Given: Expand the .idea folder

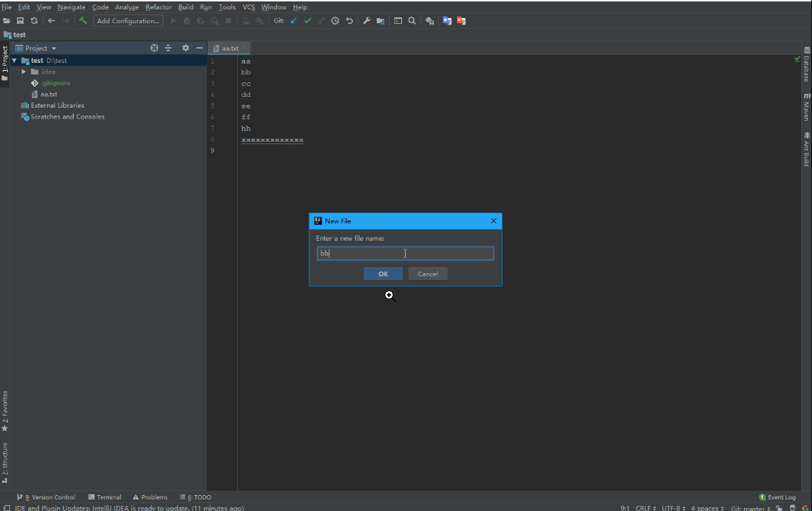Looking at the screenshot, I should coord(24,72).
